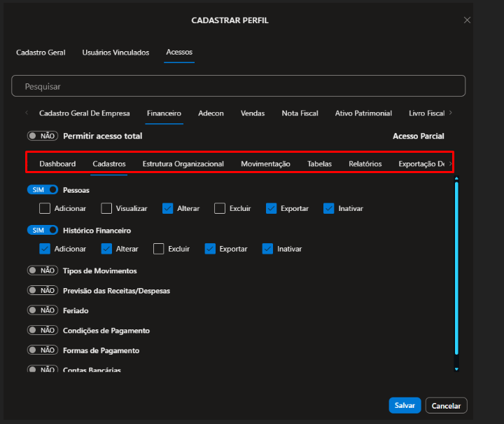Close the Cadastrar Perfil dialog

[x=467, y=20]
